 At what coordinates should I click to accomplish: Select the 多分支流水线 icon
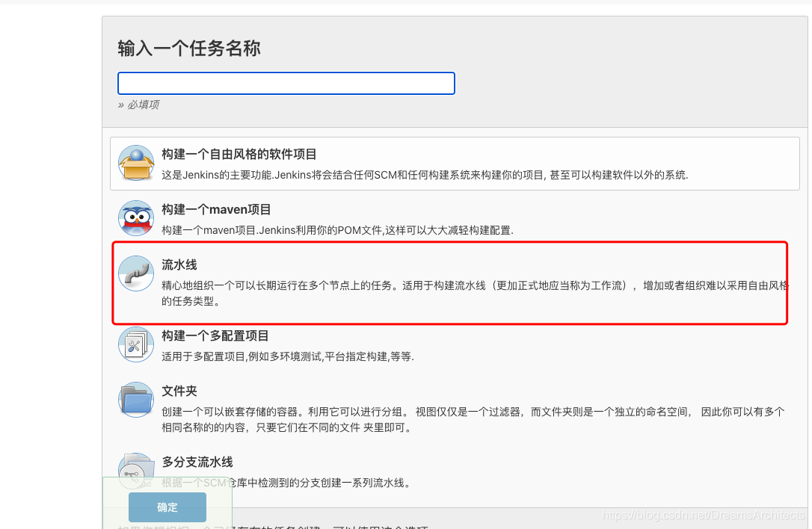(135, 470)
